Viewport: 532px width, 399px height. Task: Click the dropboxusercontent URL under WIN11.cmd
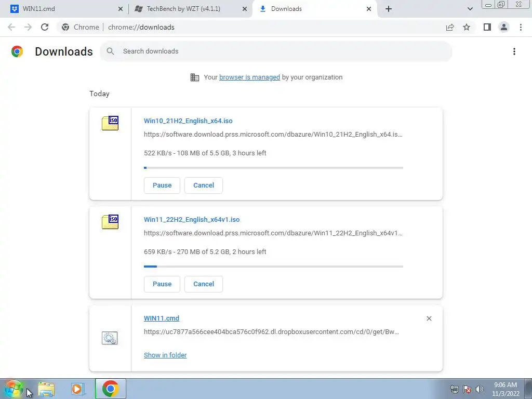click(271, 332)
